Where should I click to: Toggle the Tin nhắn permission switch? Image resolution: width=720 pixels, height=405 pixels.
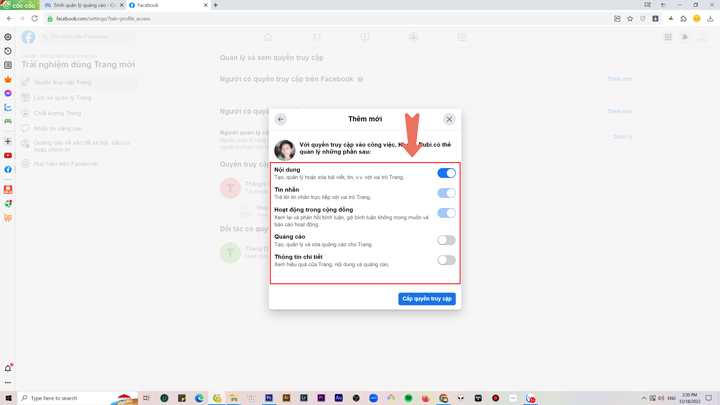tap(446, 193)
